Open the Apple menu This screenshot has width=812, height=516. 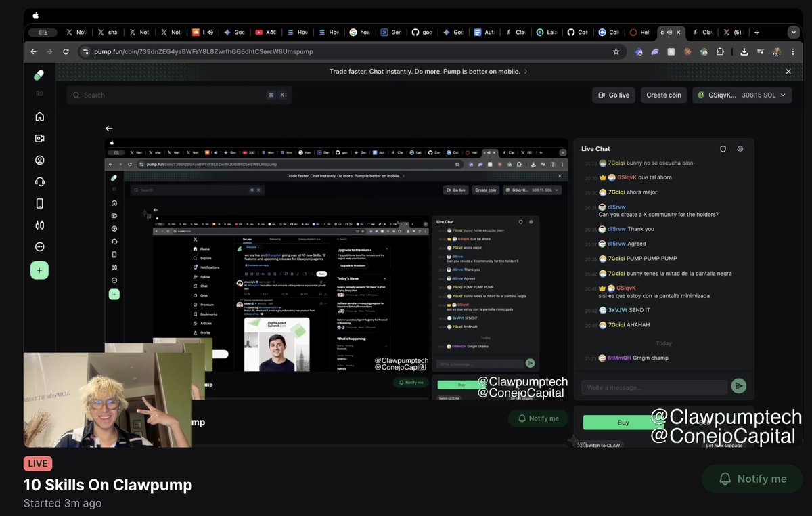36,15
